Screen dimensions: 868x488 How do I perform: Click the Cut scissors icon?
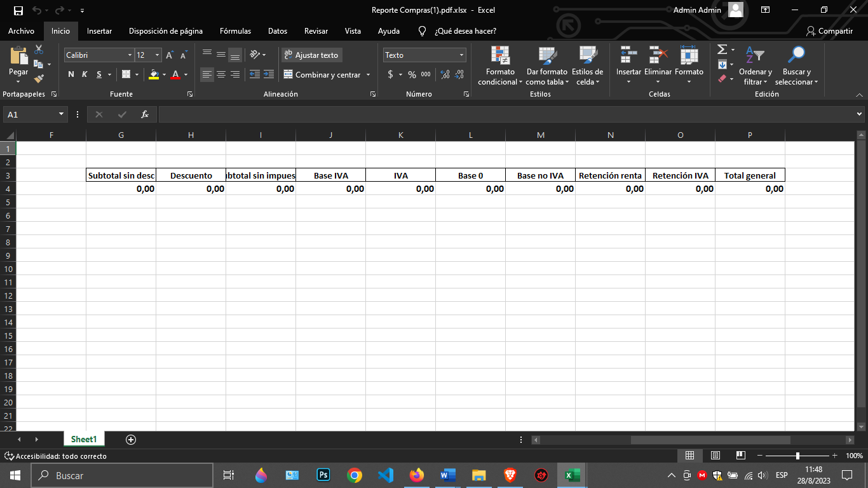pyautogui.click(x=39, y=50)
